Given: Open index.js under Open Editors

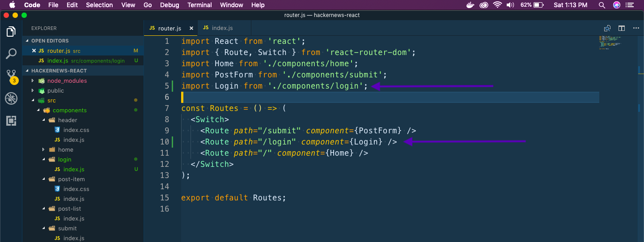Looking at the screenshot, I should (83, 61).
